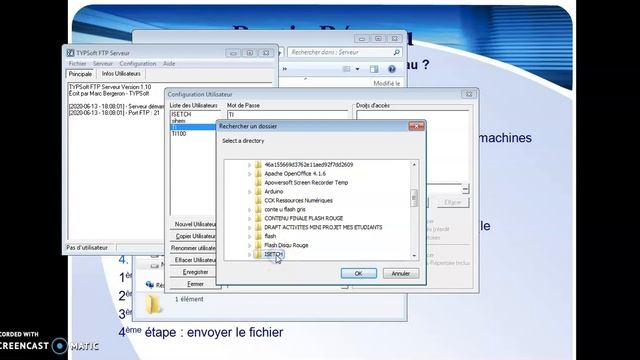Expand the flash folder node

[x=249, y=237]
